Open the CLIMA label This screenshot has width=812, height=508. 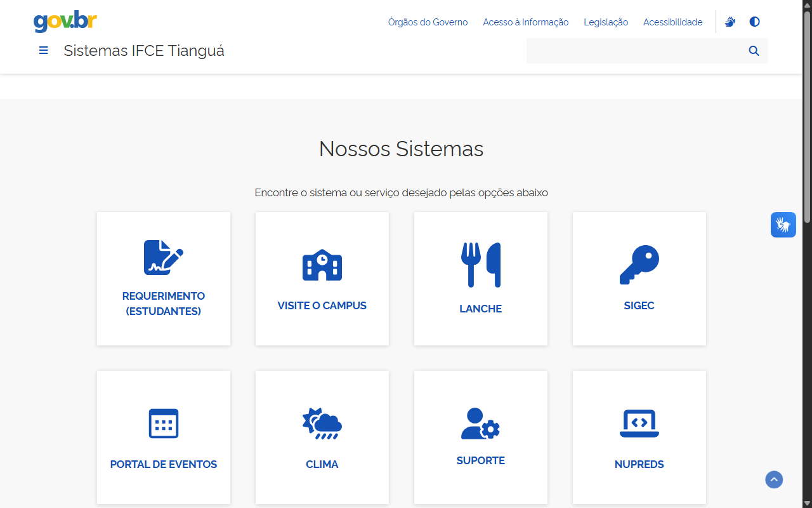[x=322, y=464]
